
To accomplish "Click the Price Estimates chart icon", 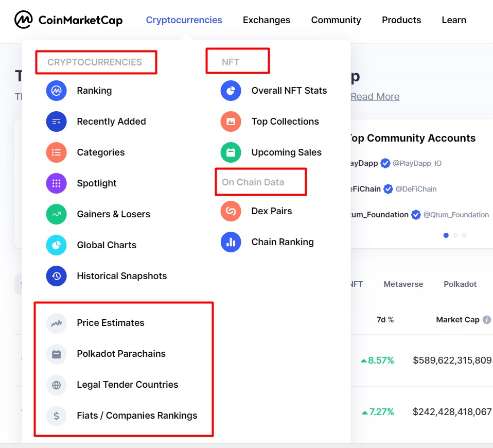I will coord(56,323).
